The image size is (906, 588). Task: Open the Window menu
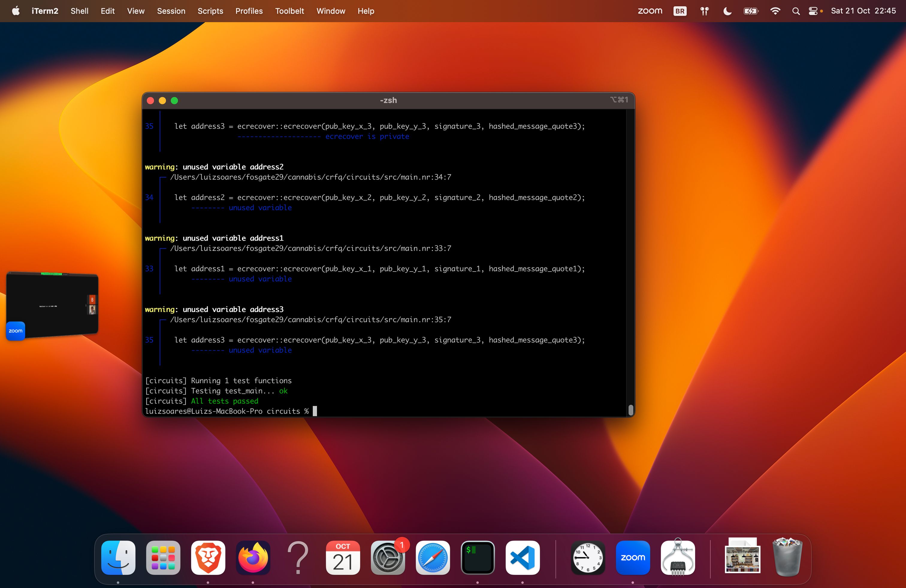(330, 11)
